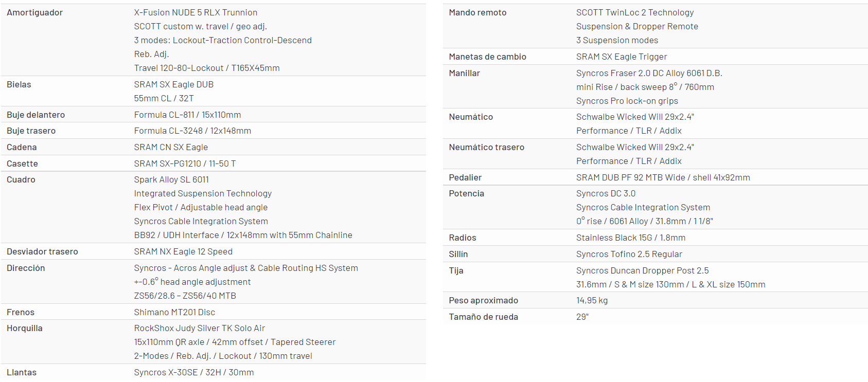Click the Neumático trasero label
The height and width of the screenshot is (382, 868).
point(486,147)
